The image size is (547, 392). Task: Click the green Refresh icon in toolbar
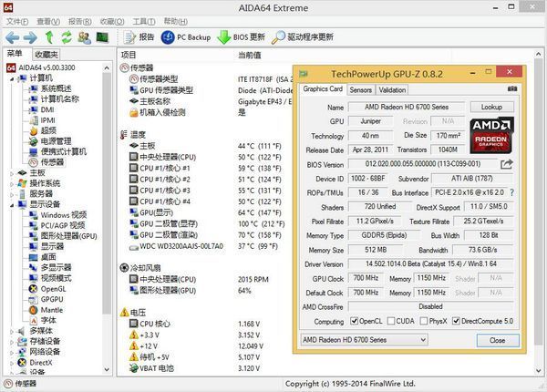[x=67, y=37]
